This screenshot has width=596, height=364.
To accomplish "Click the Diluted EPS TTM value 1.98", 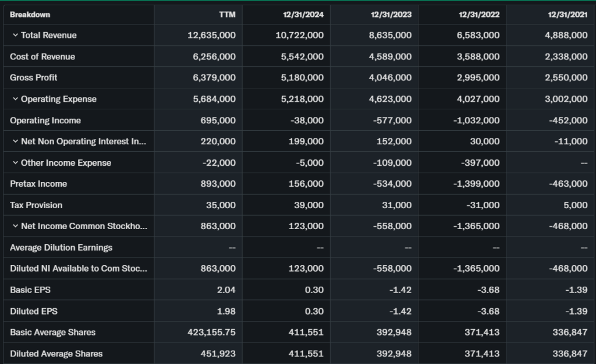I will tap(226, 311).
